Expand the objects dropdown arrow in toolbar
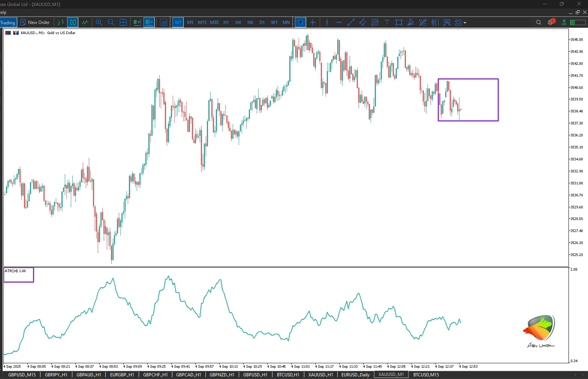 point(465,23)
